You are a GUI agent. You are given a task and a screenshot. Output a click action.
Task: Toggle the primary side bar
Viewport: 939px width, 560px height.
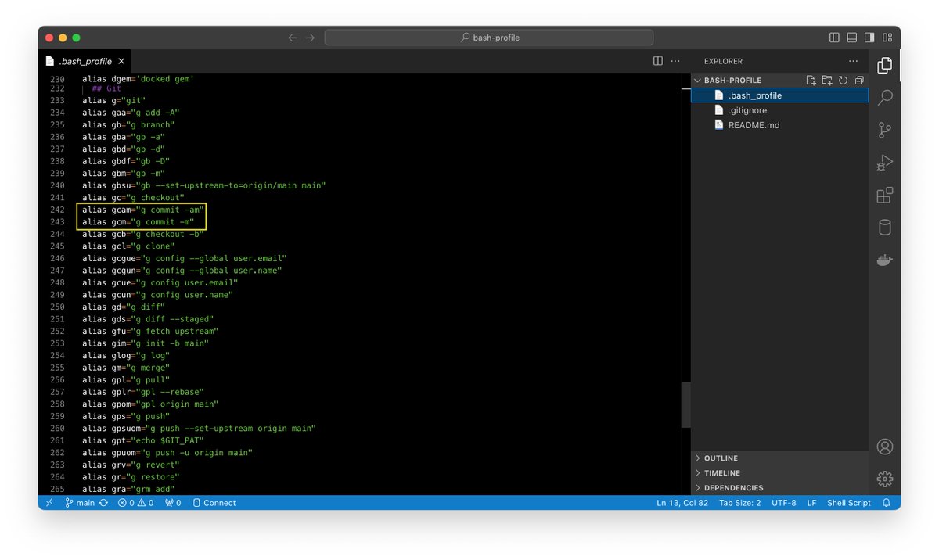(x=834, y=38)
